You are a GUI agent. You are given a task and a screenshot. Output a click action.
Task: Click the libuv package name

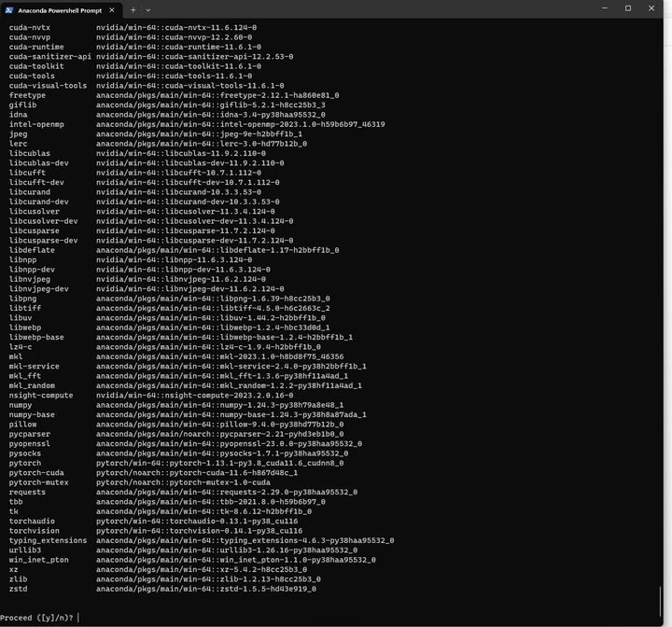(21, 318)
